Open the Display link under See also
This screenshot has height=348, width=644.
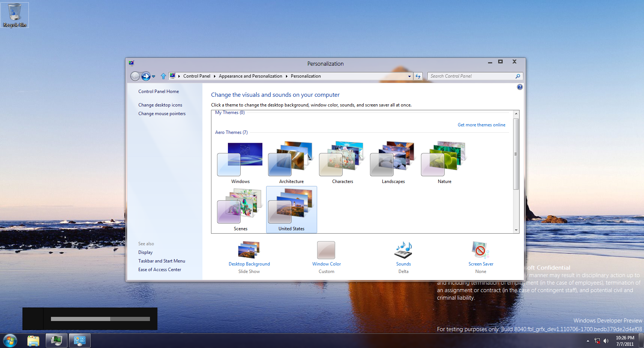[145, 252]
